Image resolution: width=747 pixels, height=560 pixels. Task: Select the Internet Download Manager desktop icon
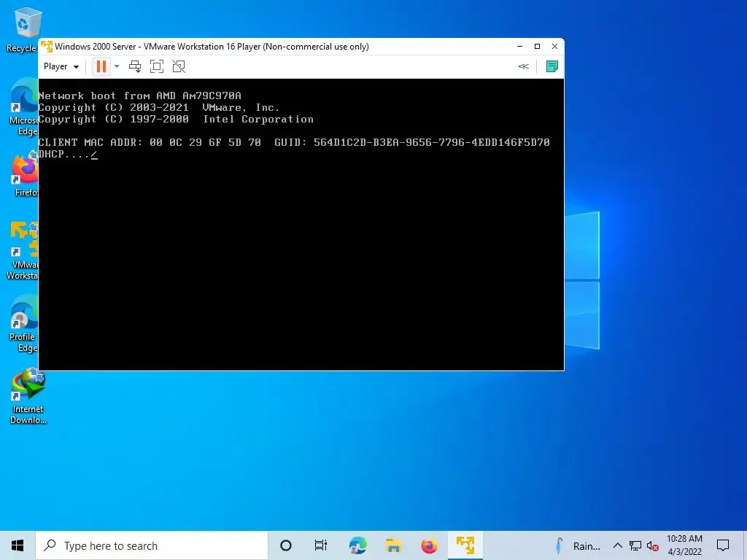pyautogui.click(x=28, y=396)
